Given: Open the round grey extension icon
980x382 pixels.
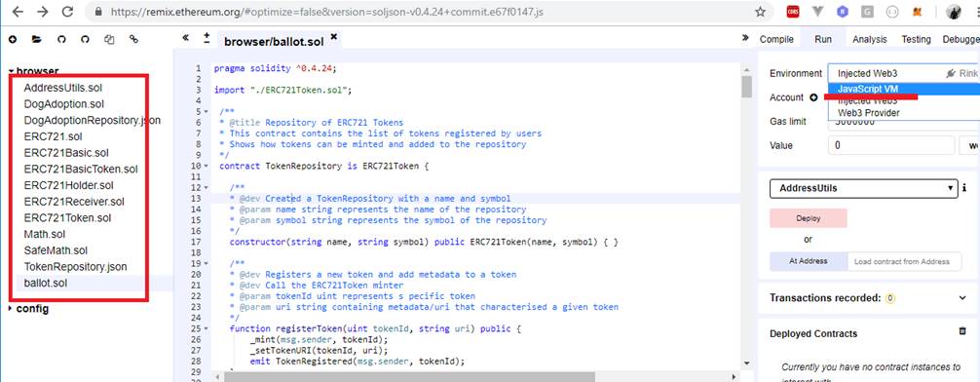Looking at the screenshot, I should click(x=892, y=12).
